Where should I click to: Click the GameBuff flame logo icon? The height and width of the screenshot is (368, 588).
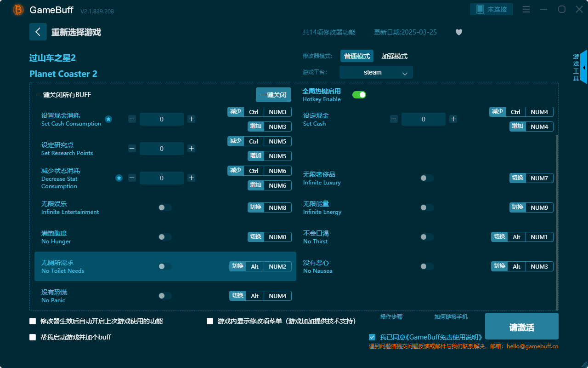tap(17, 9)
